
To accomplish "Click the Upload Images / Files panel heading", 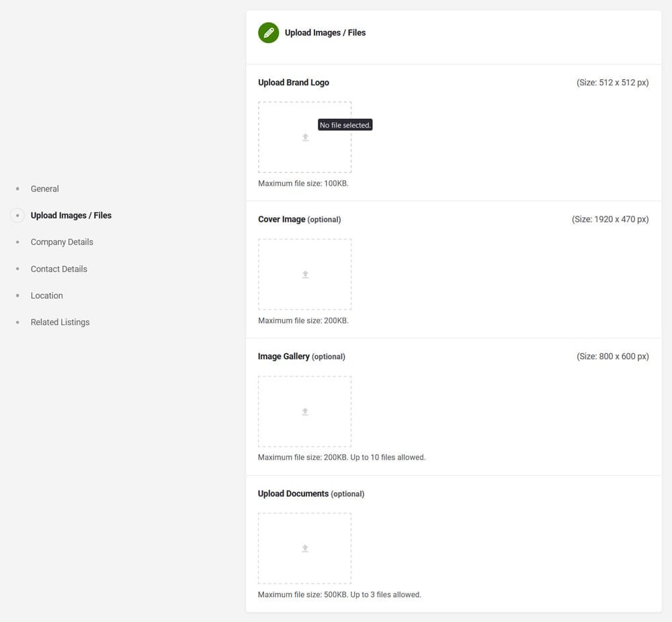I will point(325,32).
